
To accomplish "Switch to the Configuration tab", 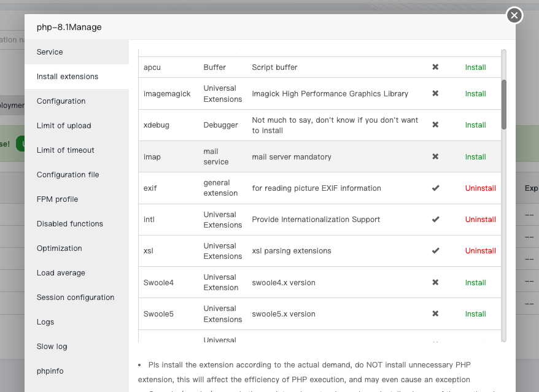I will coord(61,101).
